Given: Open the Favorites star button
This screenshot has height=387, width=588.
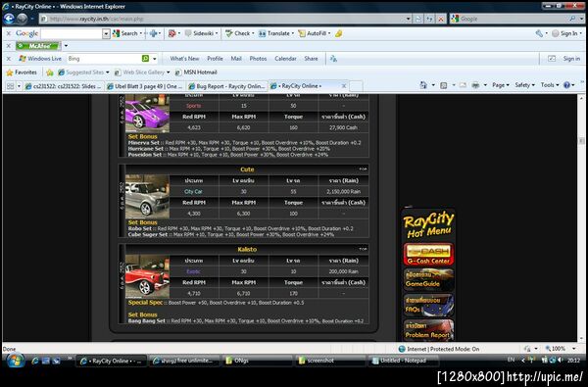Looking at the screenshot, I should pyautogui.click(x=22, y=72).
